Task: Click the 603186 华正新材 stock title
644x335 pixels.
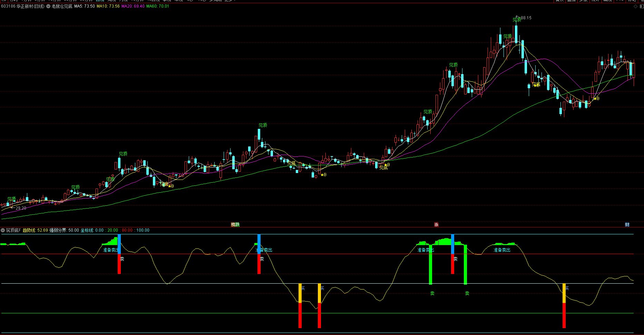Action: (x=23, y=6)
